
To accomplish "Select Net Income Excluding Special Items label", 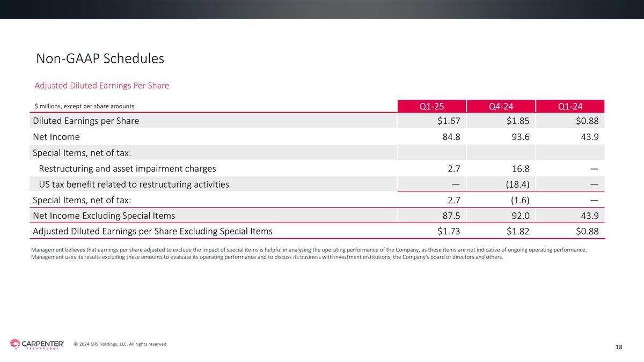I will pos(104,216).
